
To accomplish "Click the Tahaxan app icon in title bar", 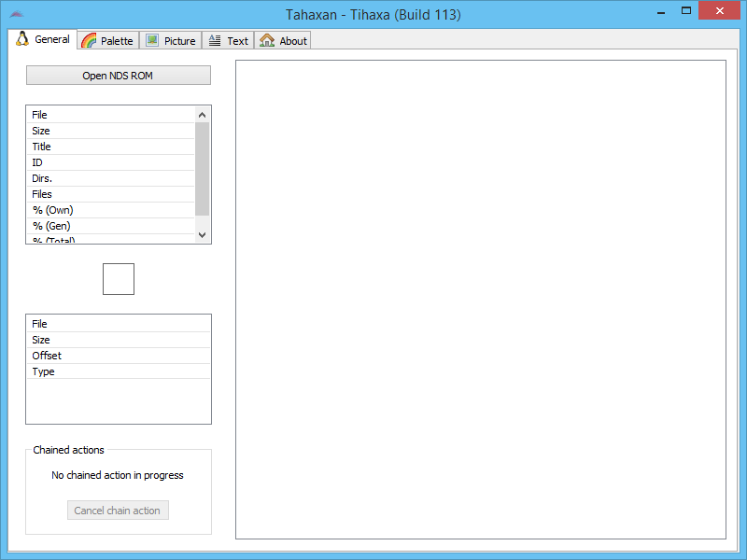I will coord(16,15).
